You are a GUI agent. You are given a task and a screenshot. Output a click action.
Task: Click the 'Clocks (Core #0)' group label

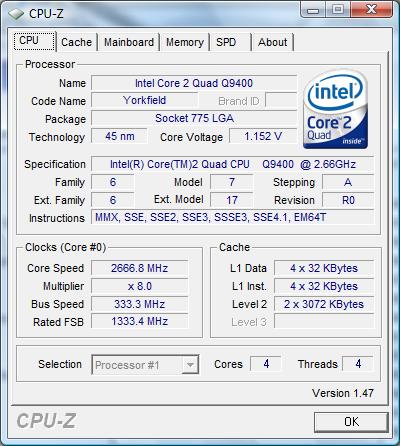point(66,247)
